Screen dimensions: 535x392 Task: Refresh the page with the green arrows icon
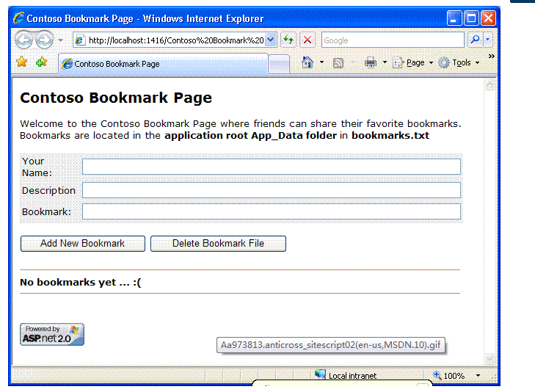[288, 40]
